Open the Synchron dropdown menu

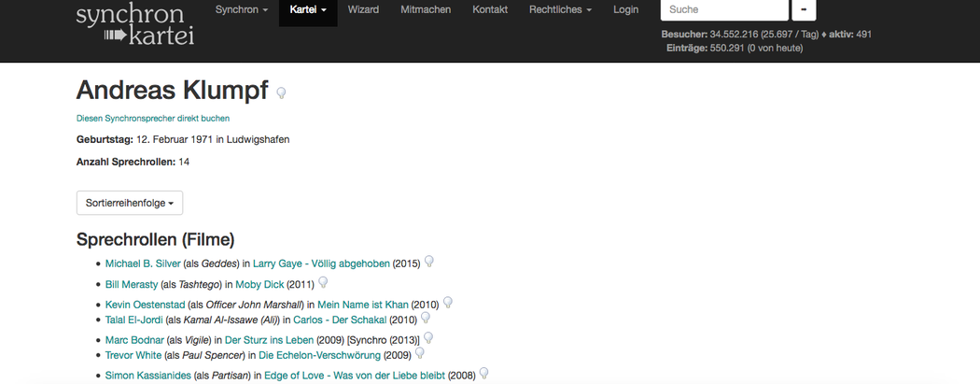241,10
